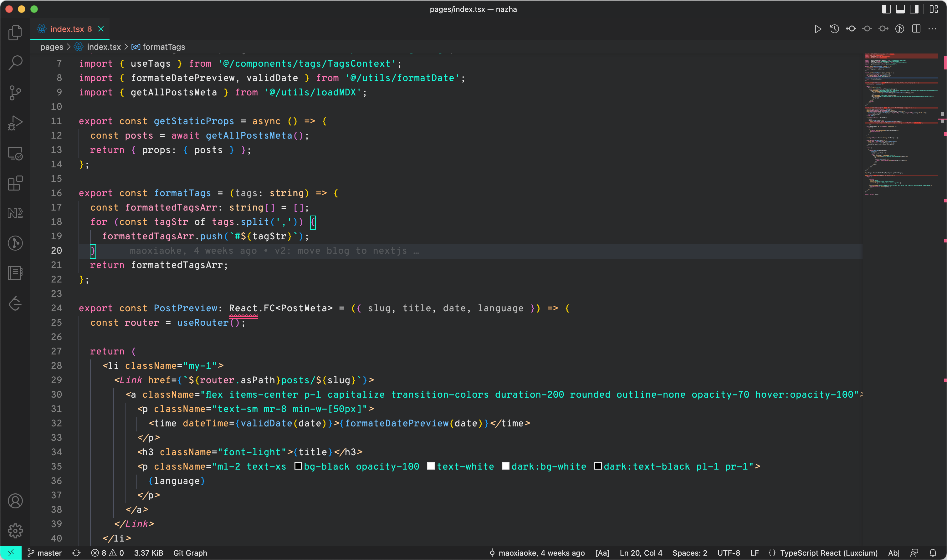Open the Customize Layout control
Image resolution: width=947 pixels, height=560 pixels.
[934, 9]
